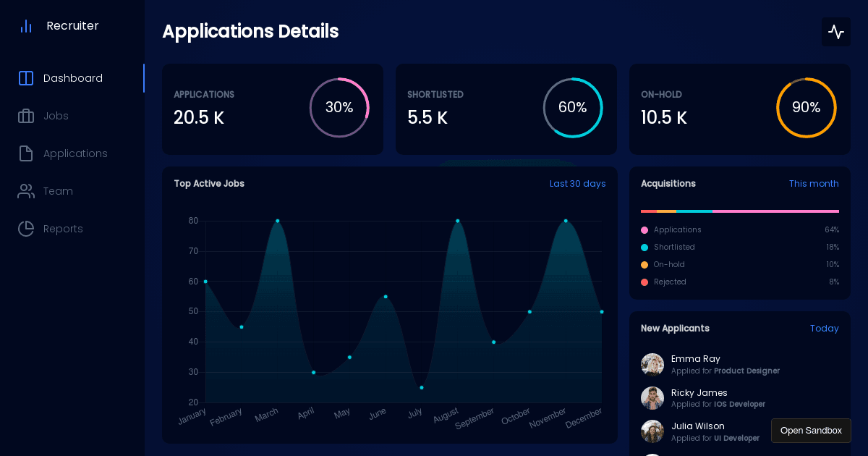Viewport: 868px width, 456px height.
Task: Click the Team users icon
Action: click(26, 191)
